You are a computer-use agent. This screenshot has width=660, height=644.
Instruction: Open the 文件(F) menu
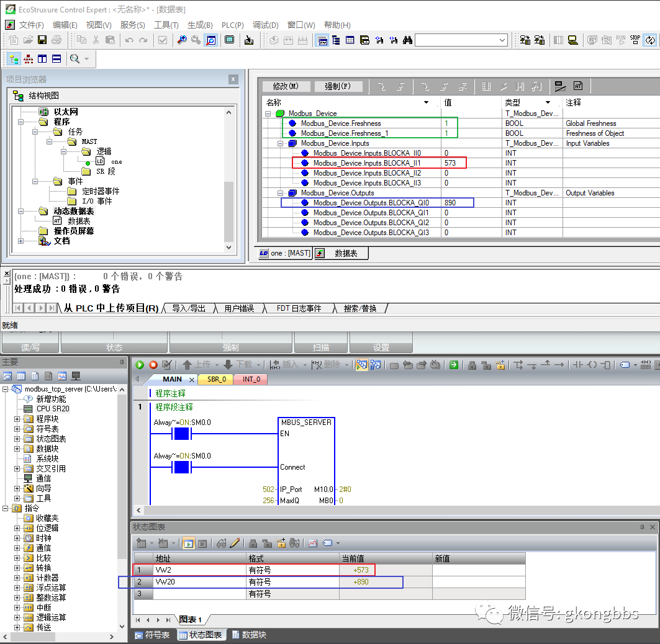31,25
